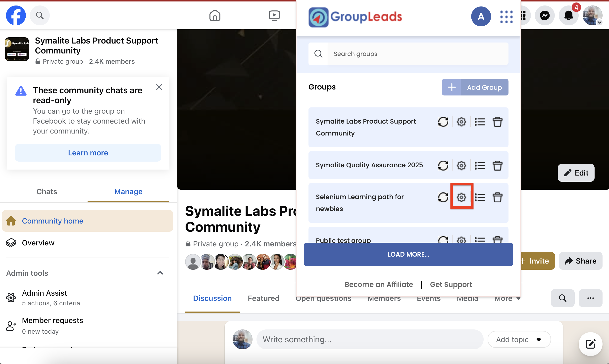Viewport: 609px width, 364px height.
Task: Open list icon for Symalite Quality Assurance 2025
Action: 479,165
